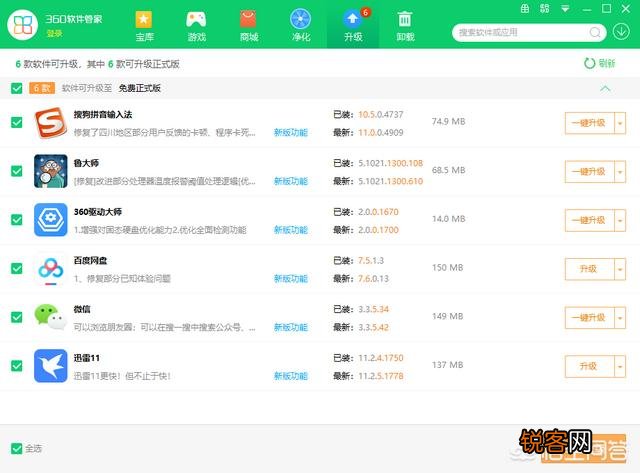
Task: Open 新版功能 link for 360驱动大师
Action: pyautogui.click(x=291, y=230)
